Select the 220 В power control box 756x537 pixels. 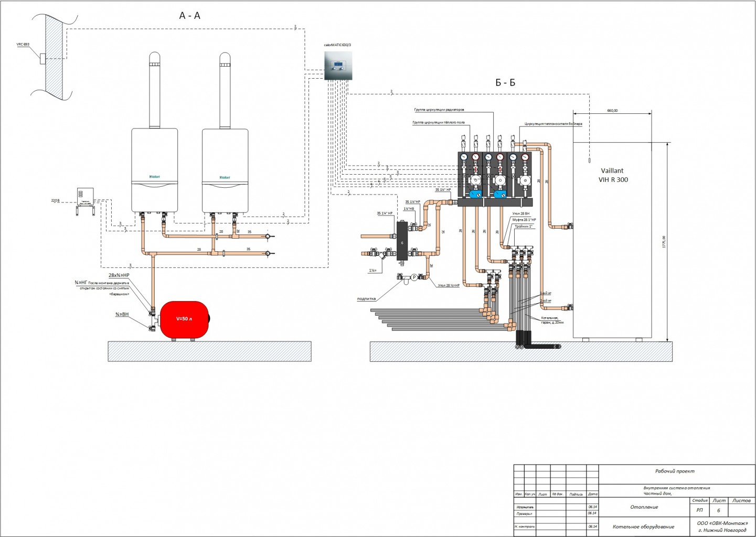pos(85,197)
